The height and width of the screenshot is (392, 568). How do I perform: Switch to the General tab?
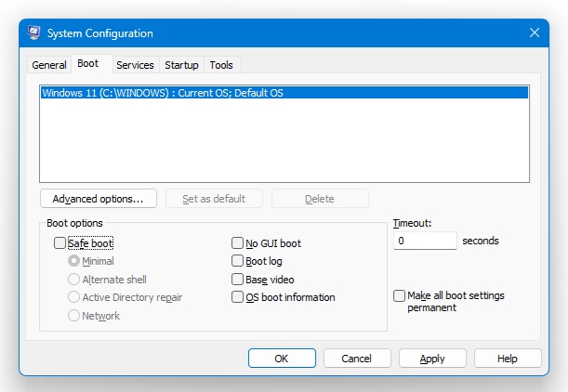pos(49,65)
